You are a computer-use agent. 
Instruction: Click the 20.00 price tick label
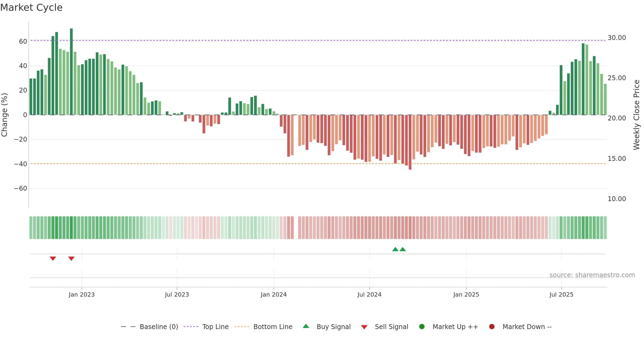click(617, 118)
